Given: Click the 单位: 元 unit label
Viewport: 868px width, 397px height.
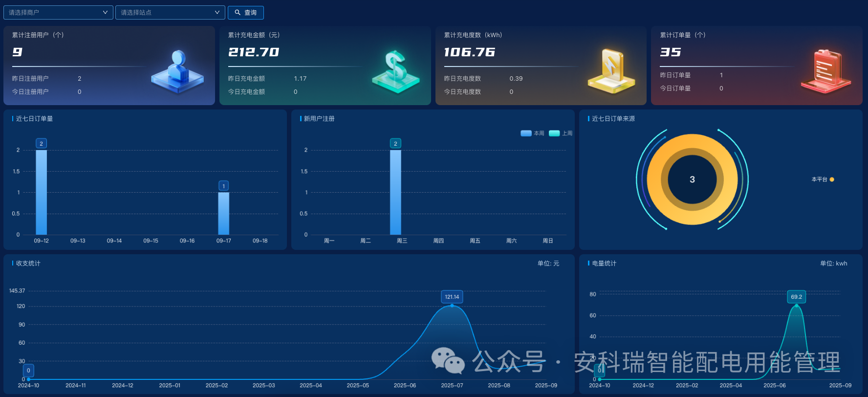Looking at the screenshot, I should [548, 264].
